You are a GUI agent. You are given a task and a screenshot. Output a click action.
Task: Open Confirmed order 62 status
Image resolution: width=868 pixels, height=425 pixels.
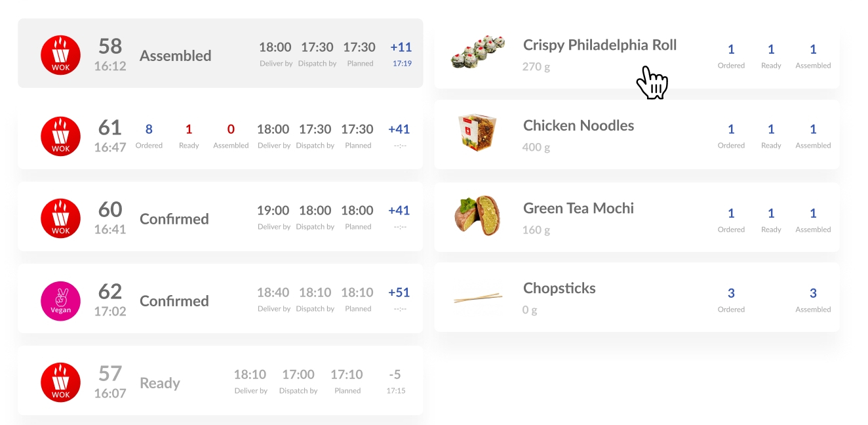(174, 301)
